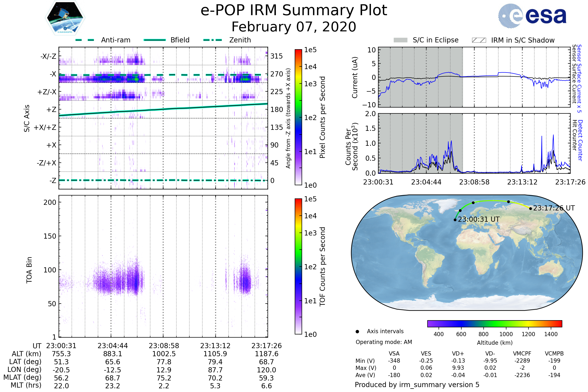Image resolution: width=588 pixels, height=392 pixels.
Task: Click the Bfield solid line legend marker
Action: 155,40
